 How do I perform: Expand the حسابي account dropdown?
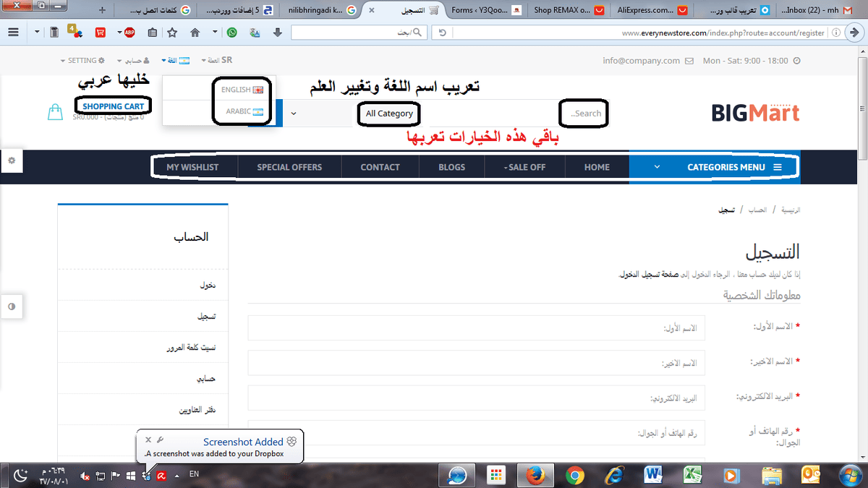(134, 61)
